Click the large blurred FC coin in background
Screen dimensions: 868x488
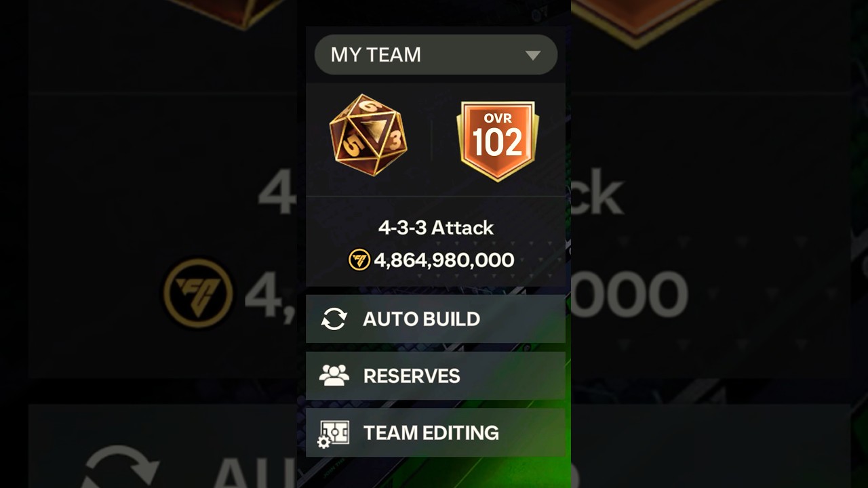tap(198, 294)
